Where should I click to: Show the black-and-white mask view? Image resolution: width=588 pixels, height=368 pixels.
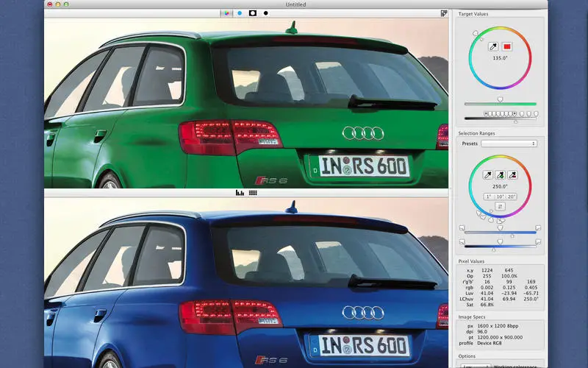[253, 13]
